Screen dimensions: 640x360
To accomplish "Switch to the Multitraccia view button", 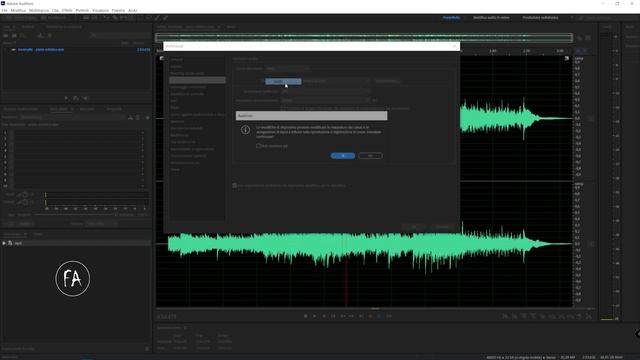I will 54,18.
